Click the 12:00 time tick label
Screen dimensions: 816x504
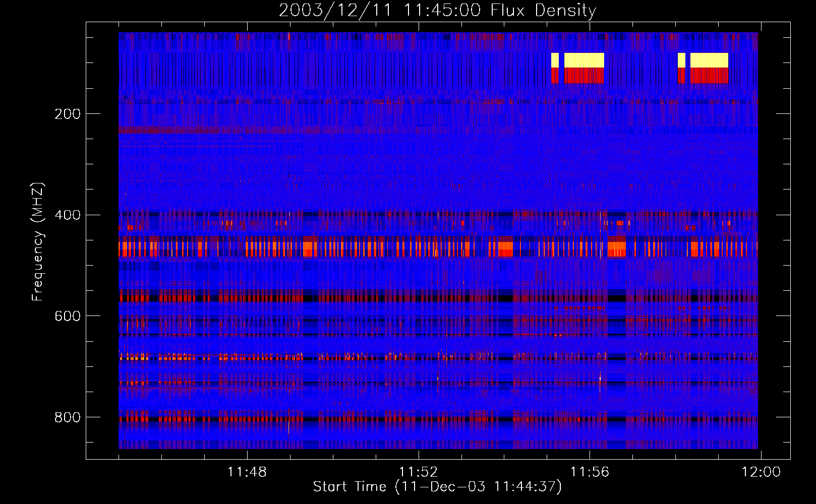click(x=761, y=472)
